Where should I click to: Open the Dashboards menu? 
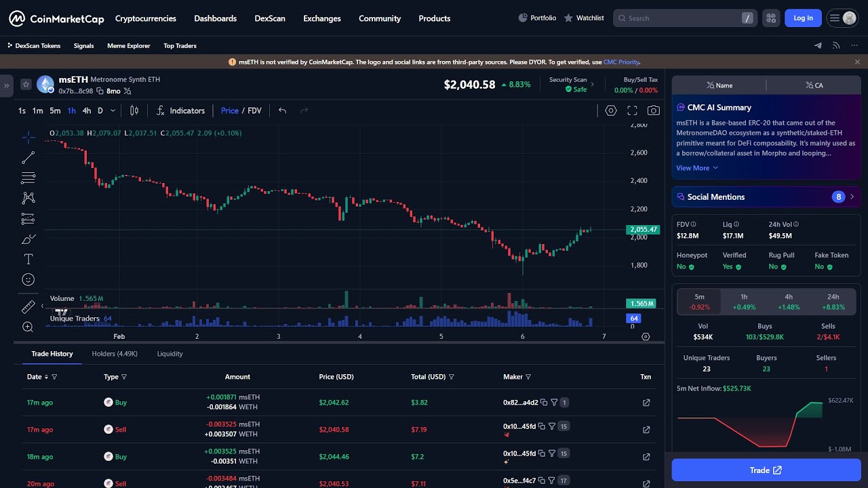point(216,18)
